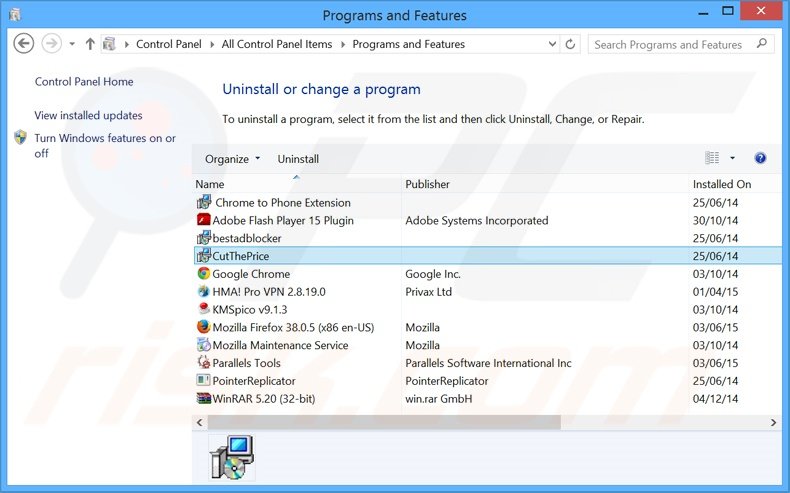Open Control Panel Home link

pyautogui.click(x=84, y=82)
